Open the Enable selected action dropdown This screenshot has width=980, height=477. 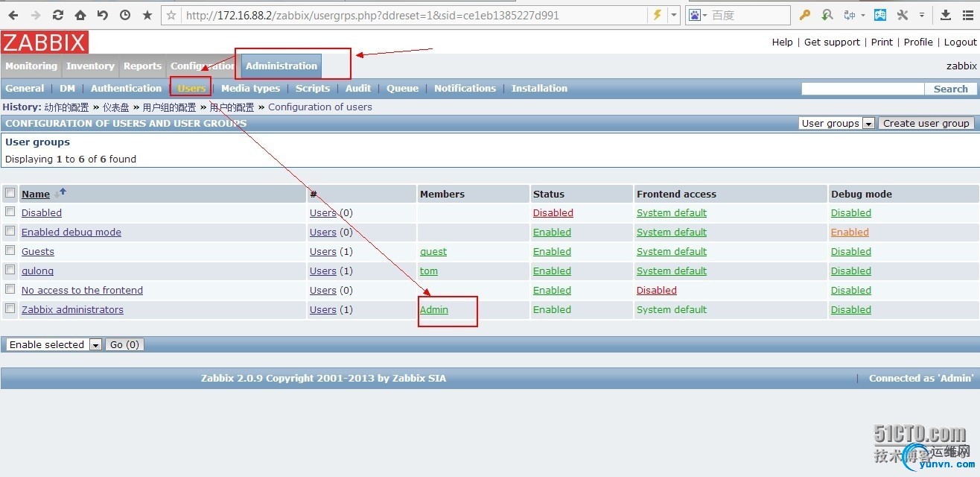click(x=54, y=344)
